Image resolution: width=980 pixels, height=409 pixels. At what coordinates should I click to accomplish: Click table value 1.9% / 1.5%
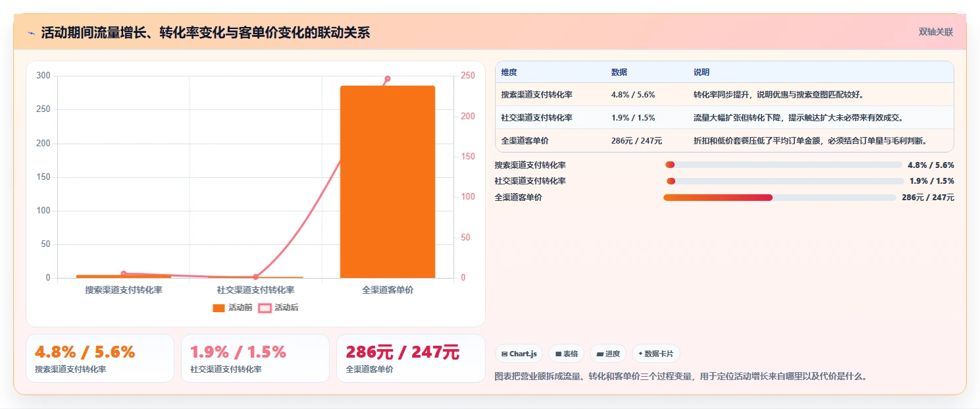[x=633, y=117]
